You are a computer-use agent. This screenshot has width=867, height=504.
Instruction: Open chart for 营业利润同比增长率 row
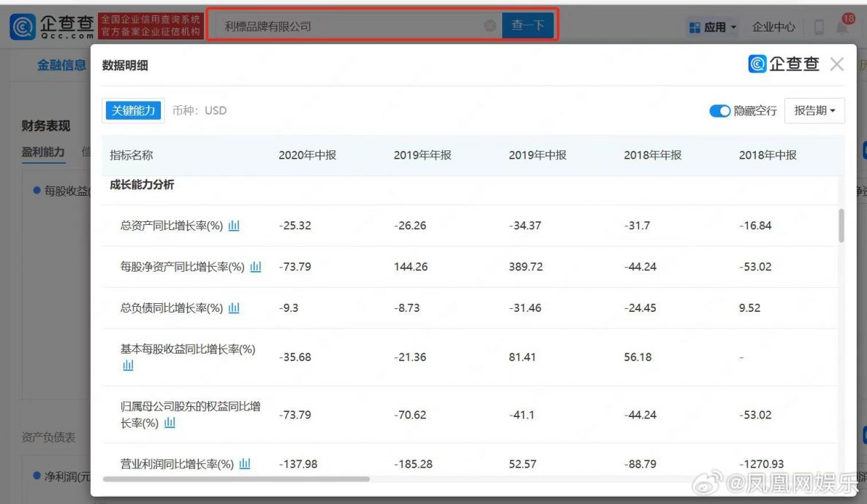point(245,464)
